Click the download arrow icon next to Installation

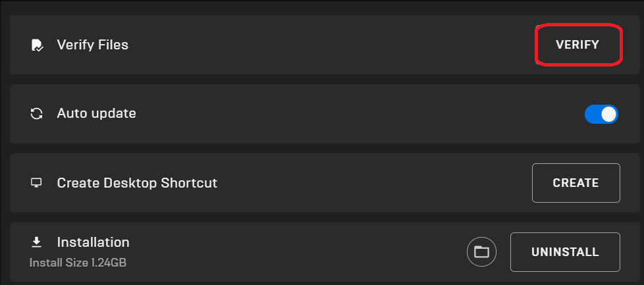(x=37, y=243)
